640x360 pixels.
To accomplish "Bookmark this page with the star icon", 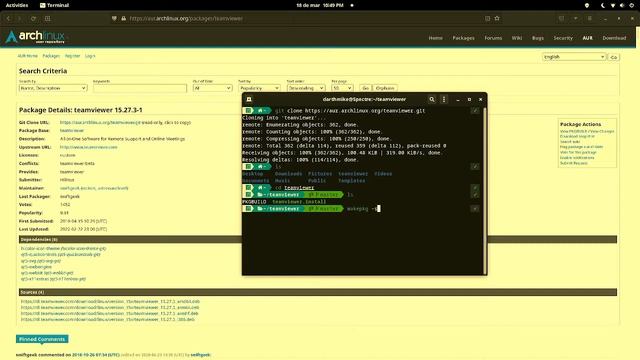I will point(497,18).
